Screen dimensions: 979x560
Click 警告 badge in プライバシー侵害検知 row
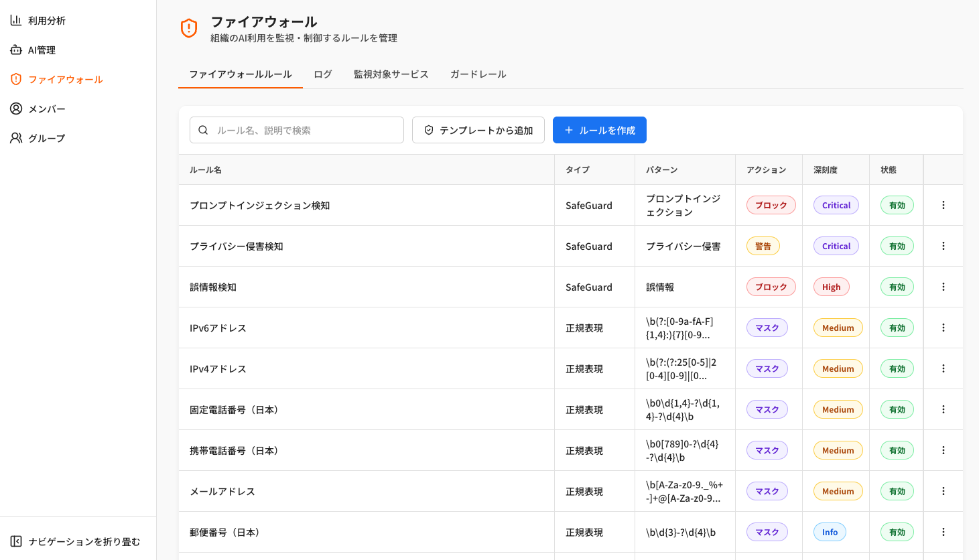coord(763,247)
